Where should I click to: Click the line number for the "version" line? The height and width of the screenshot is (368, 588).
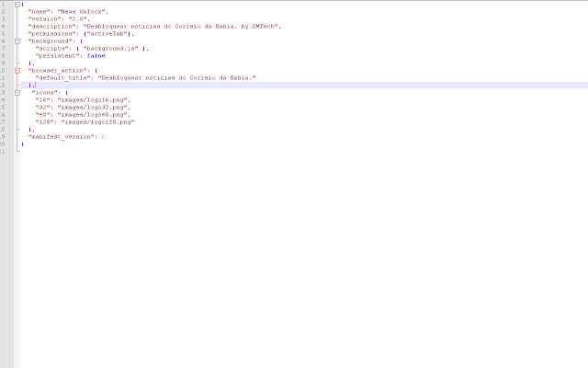tap(5, 18)
